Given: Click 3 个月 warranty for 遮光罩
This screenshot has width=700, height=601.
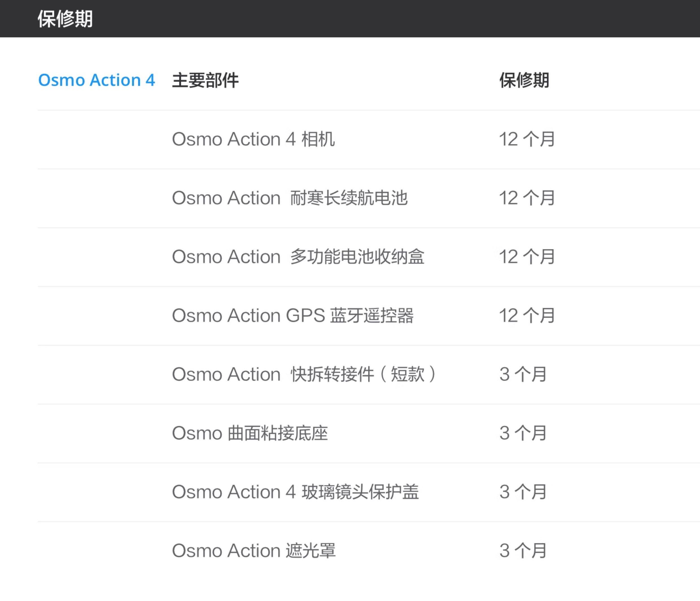Looking at the screenshot, I should click(x=523, y=551).
